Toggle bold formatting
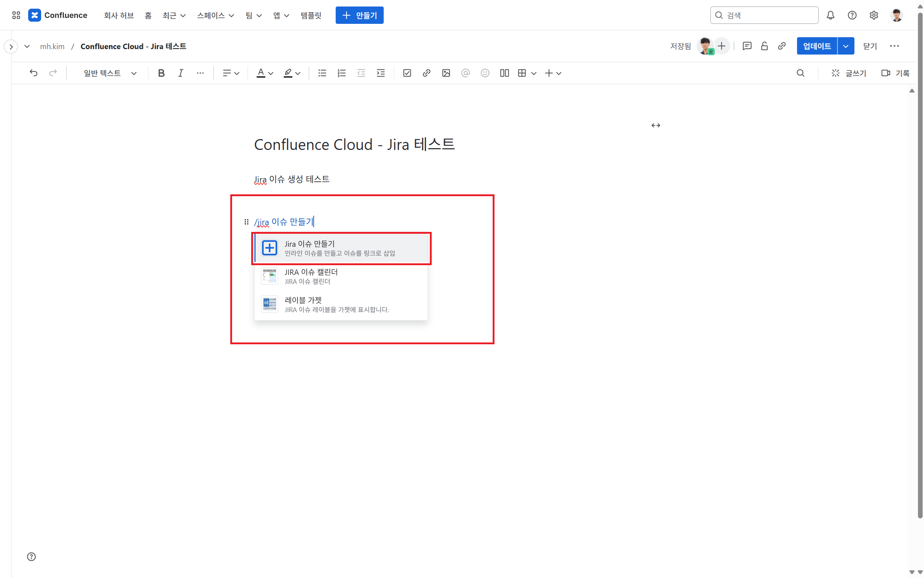This screenshot has height=578, width=924. [x=161, y=73]
